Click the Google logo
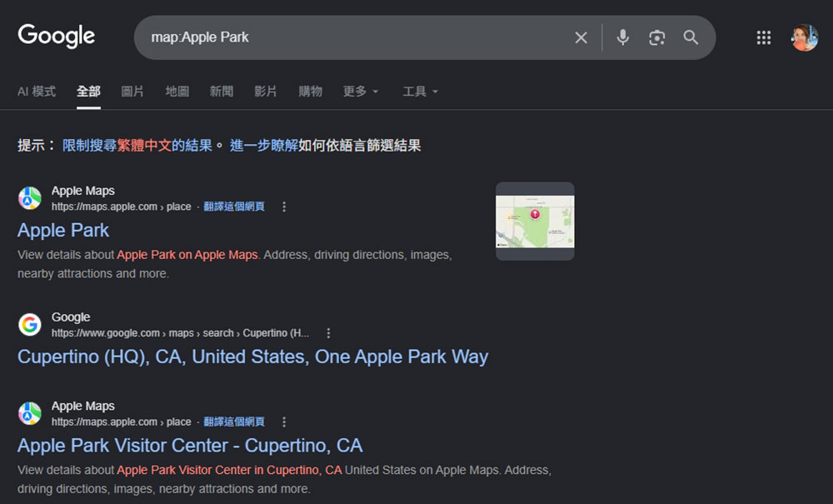This screenshot has height=504, width=833. 57,36
